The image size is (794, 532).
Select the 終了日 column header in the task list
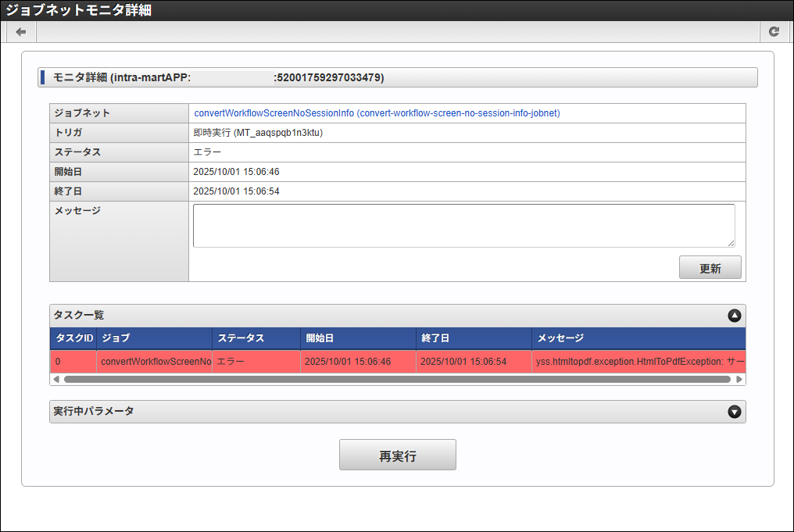[474, 338]
